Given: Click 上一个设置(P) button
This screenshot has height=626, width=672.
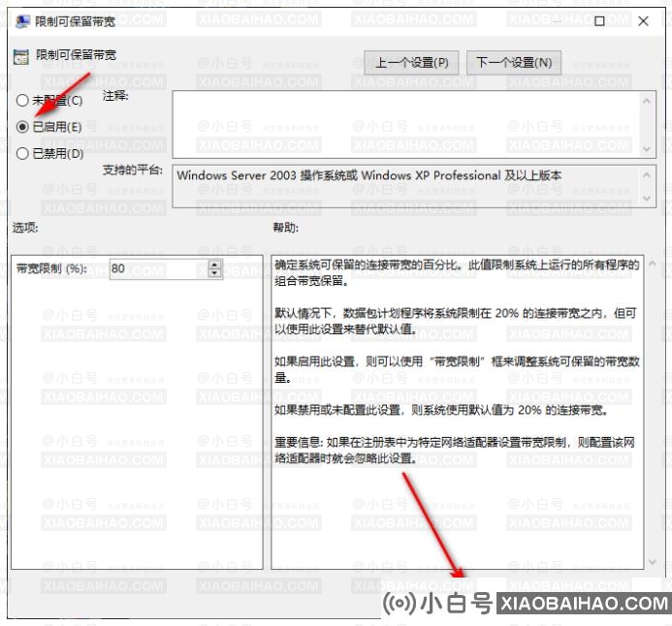Looking at the screenshot, I should pos(411,63).
